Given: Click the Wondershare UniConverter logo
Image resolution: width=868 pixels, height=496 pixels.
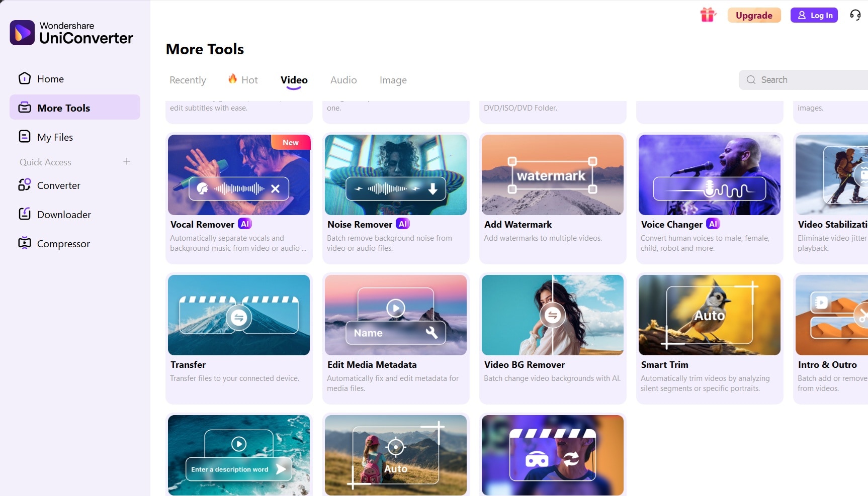Looking at the screenshot, I should click(71, 33).
